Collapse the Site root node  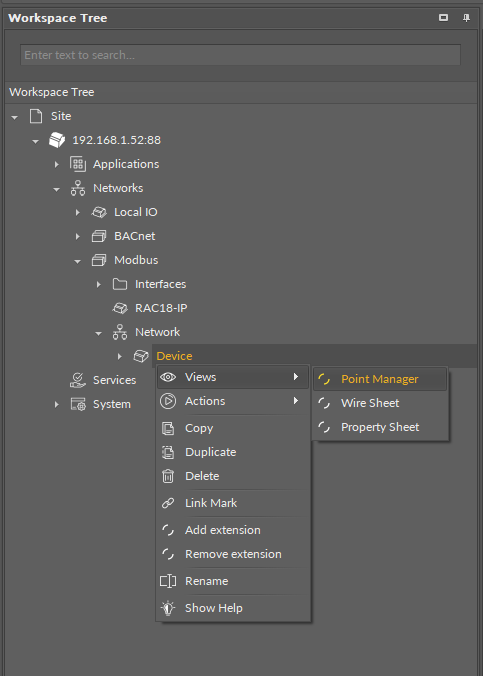pos(15,117)
